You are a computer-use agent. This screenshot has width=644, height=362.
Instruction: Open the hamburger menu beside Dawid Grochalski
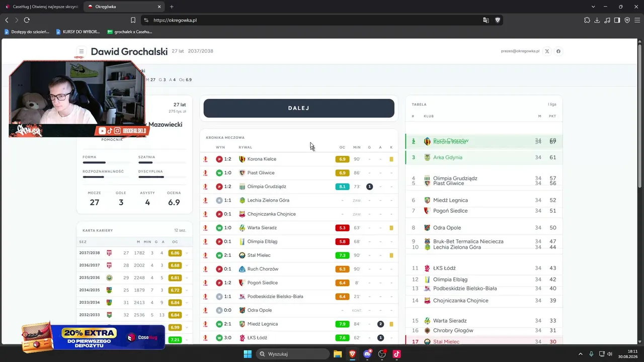81,51
